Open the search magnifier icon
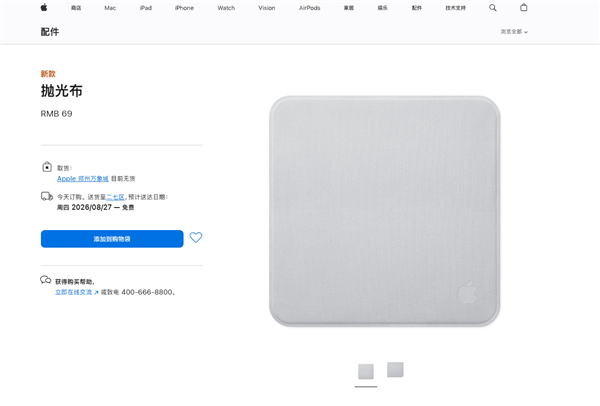 tap(493, 8)
